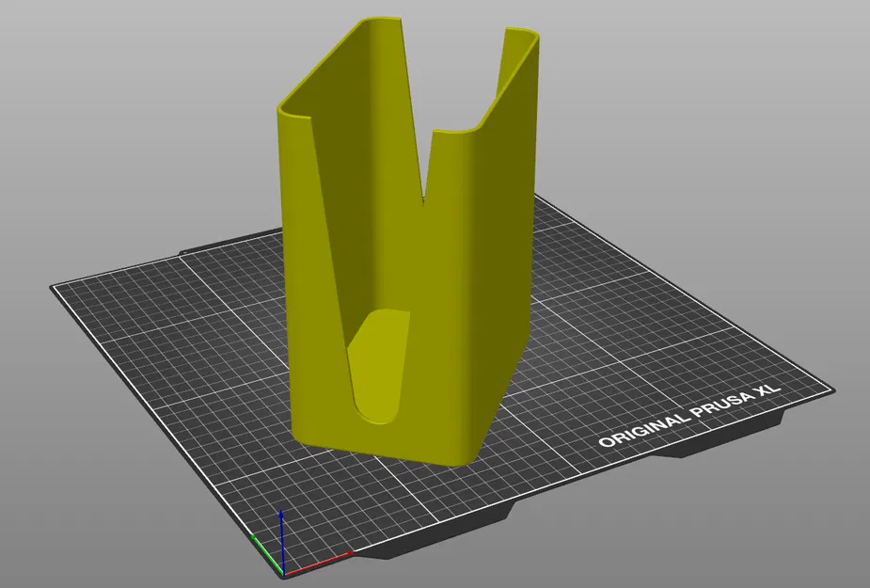Click the coordinate origin marker on the bed
The height and width of the screenshot is (588, 870).
pos(283,574)
